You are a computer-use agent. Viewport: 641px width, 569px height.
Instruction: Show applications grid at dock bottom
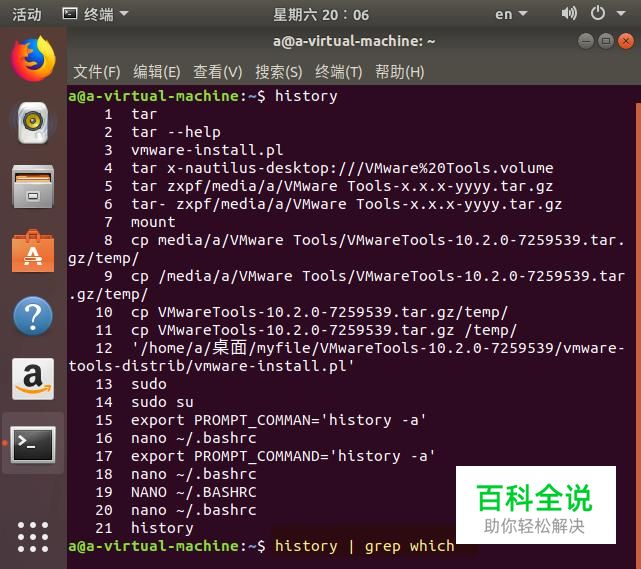coord(33,537)
